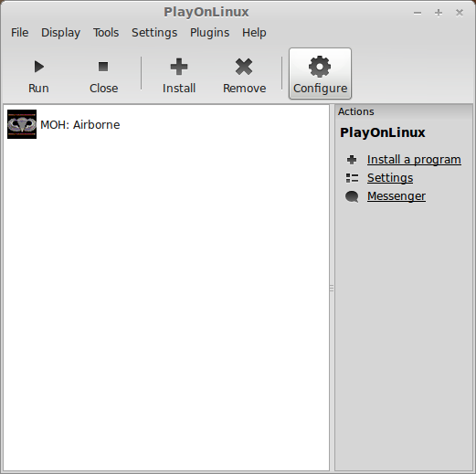Open the Plugins menu

point(209,33)
